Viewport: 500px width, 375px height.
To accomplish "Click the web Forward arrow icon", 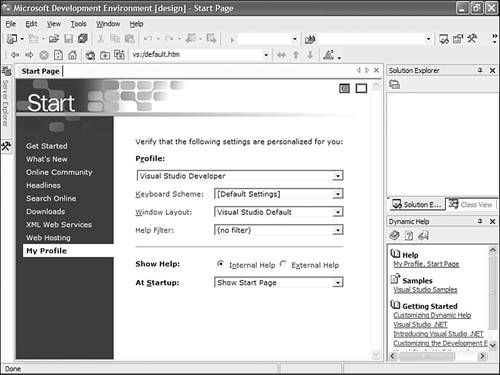I will click(29, 55).
